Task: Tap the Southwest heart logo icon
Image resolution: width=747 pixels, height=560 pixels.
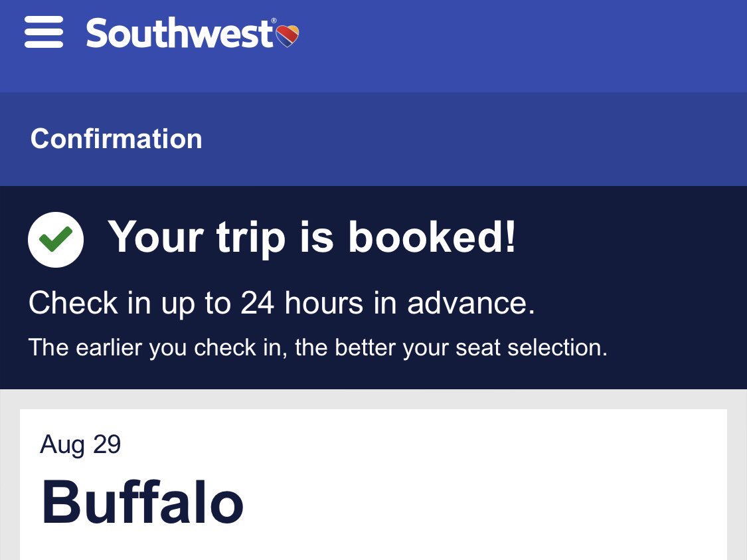Action: [x=288, y=36]
